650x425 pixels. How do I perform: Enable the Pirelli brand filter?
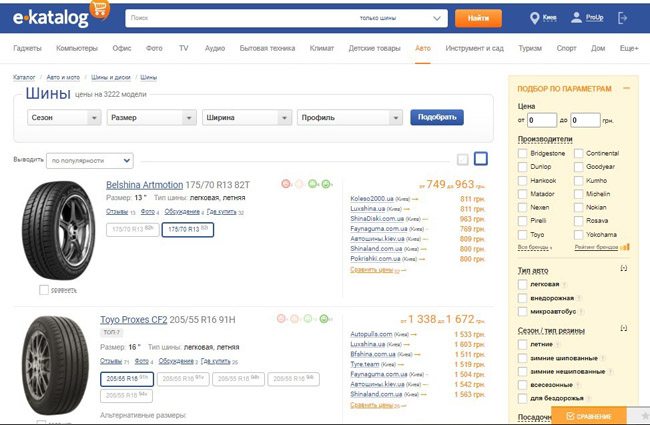(522, 221)
